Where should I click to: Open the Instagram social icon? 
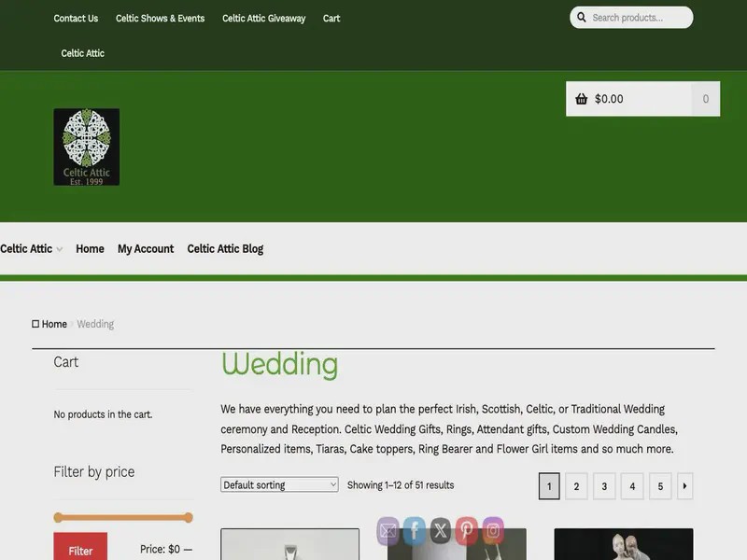(x=493, y=530)
